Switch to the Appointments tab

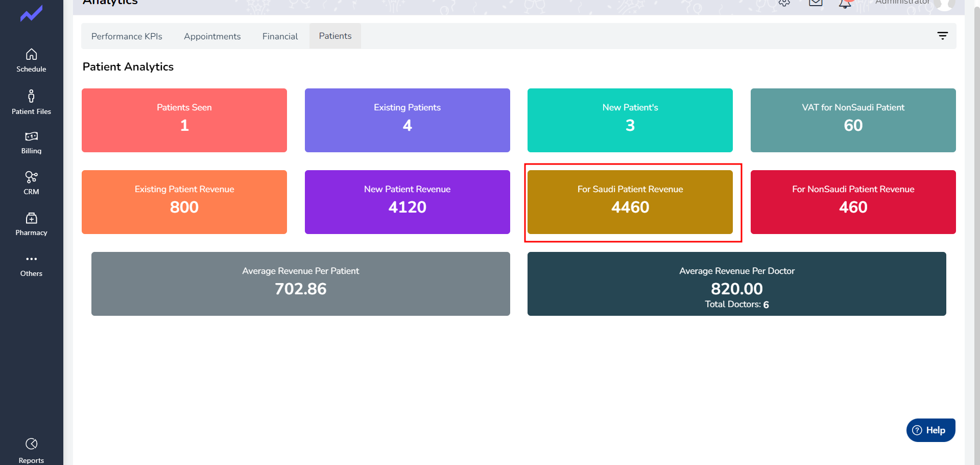[212, 36]
